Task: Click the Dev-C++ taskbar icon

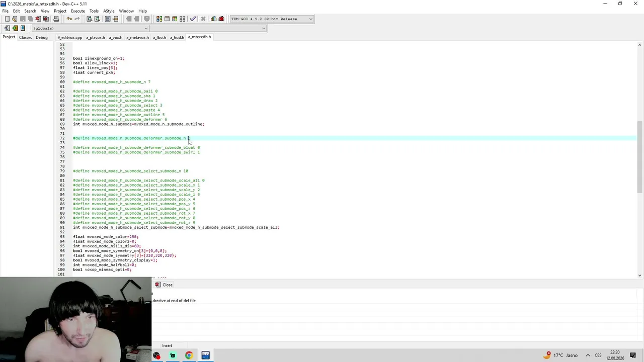Action: [x=205, y=355]
